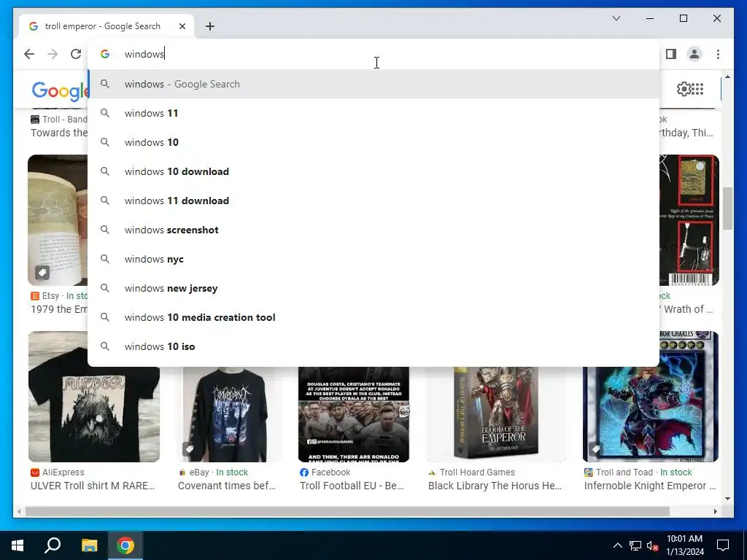
Task: Close the troll emperor Google Search tab
Action: click(x=182, y=26)
